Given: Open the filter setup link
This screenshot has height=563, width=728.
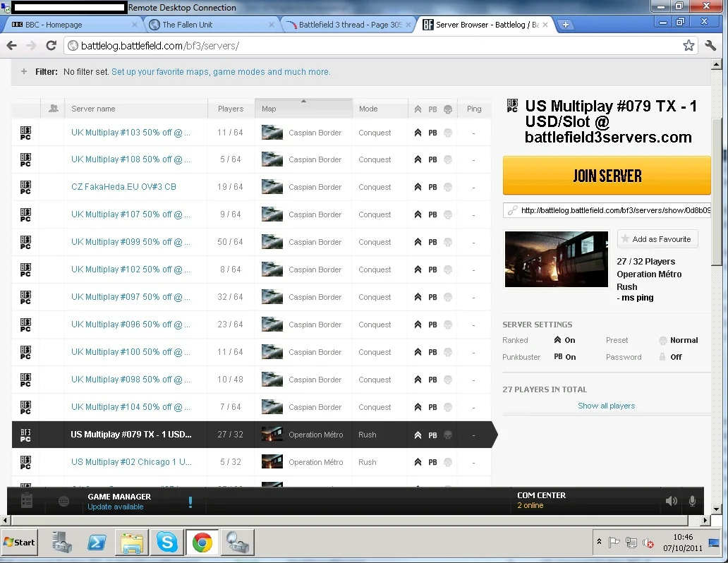Looking at the screenshot, I should pos(221,71).
